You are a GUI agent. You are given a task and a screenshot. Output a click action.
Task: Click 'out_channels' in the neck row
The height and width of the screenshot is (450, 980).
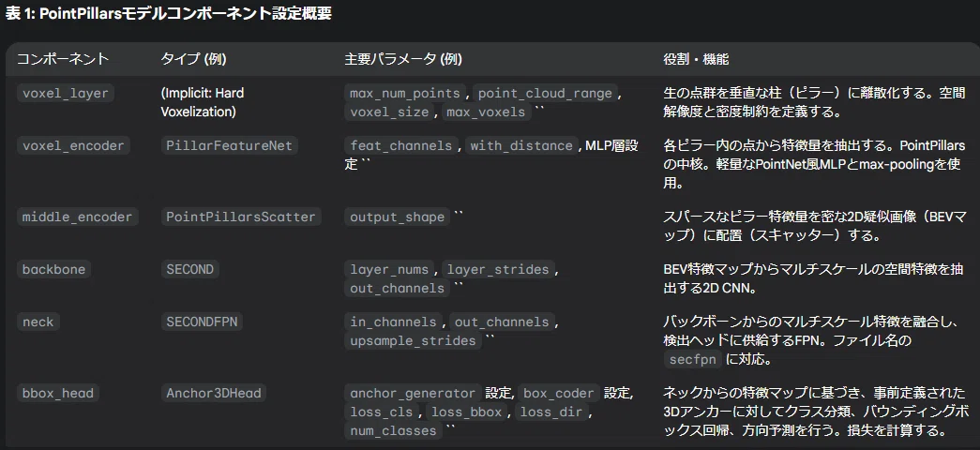point(502,322)
